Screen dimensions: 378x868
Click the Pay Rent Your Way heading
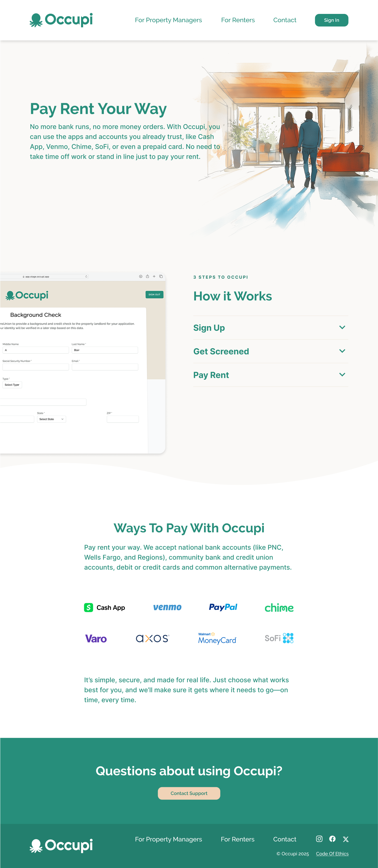point(98,109)
